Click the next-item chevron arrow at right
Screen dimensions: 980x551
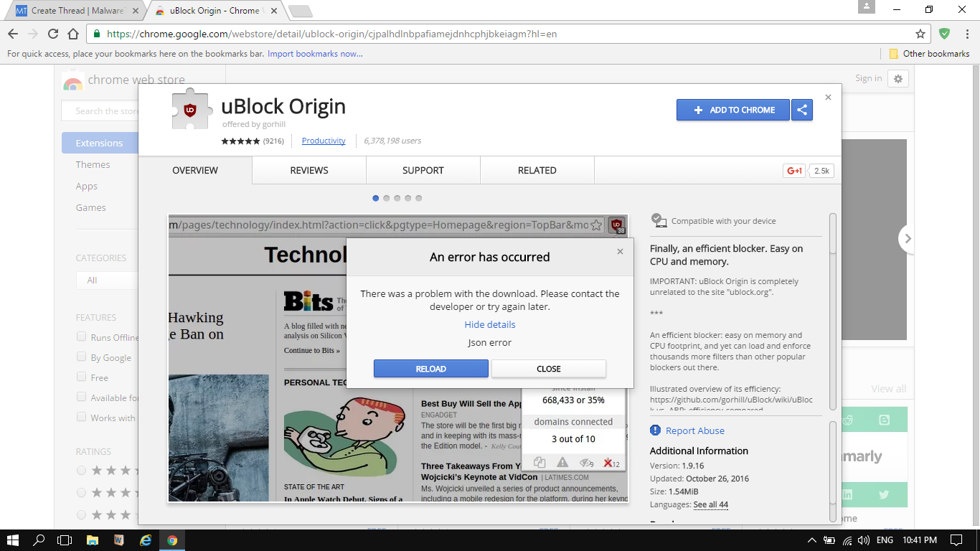[908, 239]
